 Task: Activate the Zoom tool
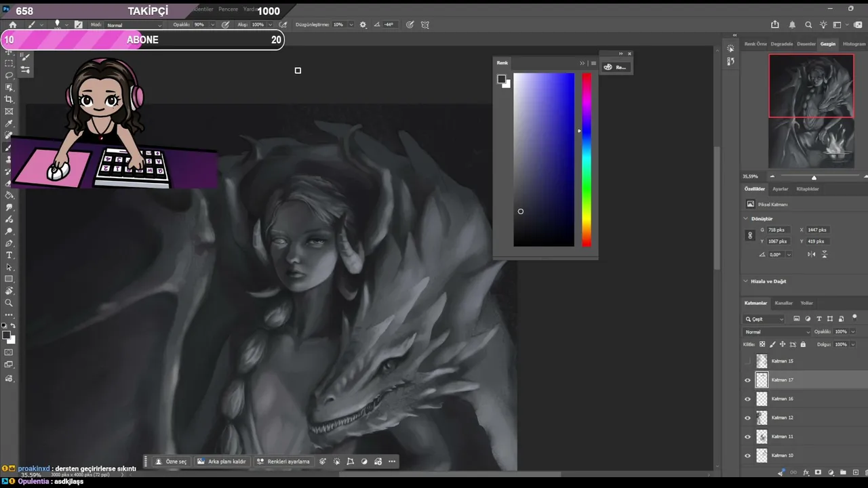pos(9,303)
